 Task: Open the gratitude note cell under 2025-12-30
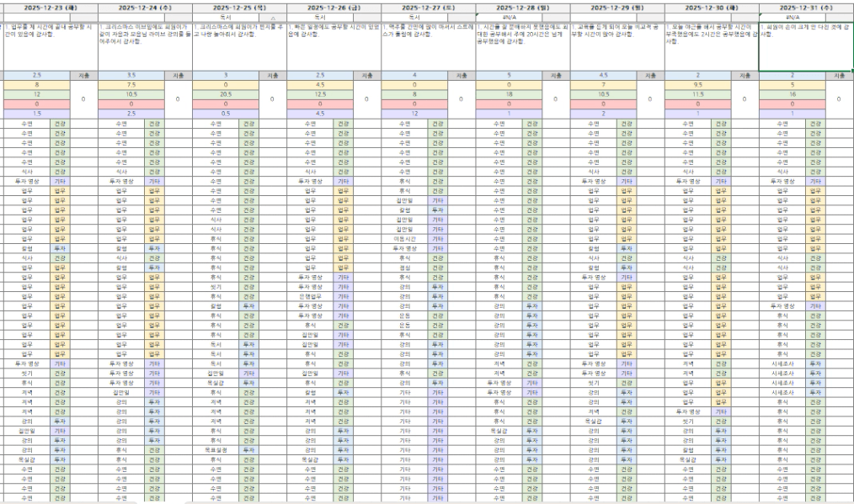[x=712, y=47]
